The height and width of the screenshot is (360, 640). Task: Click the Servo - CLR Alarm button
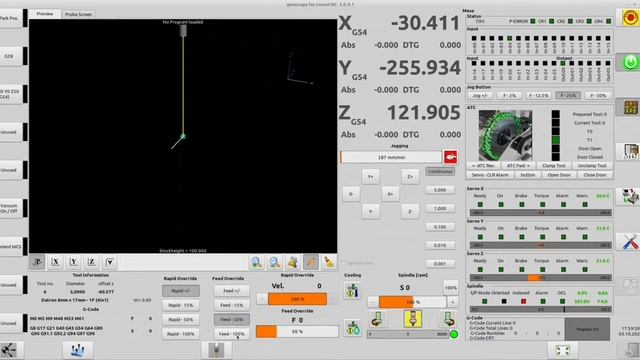(490, 175)
